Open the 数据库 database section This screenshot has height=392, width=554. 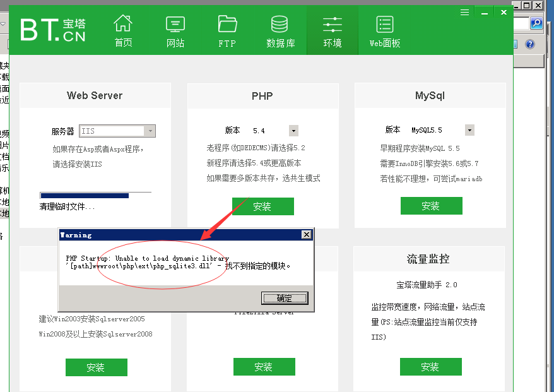pos(280,31)
